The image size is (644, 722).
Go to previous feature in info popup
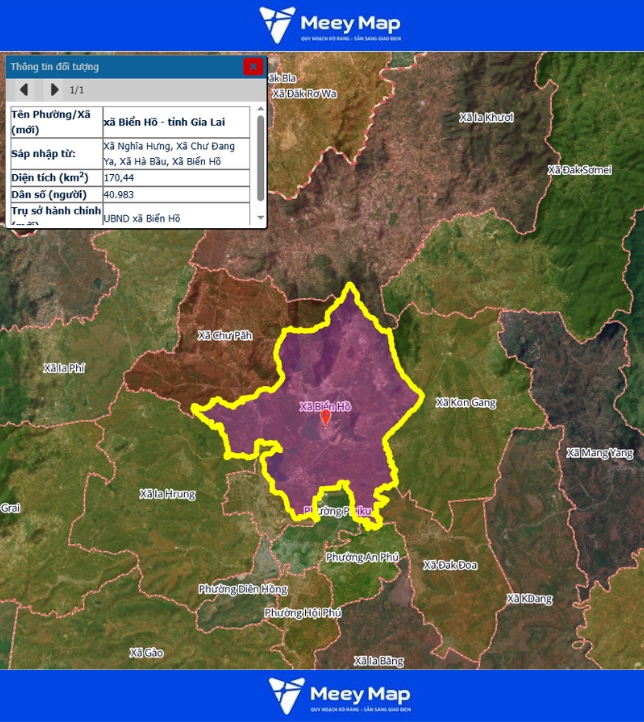(23, 90)
